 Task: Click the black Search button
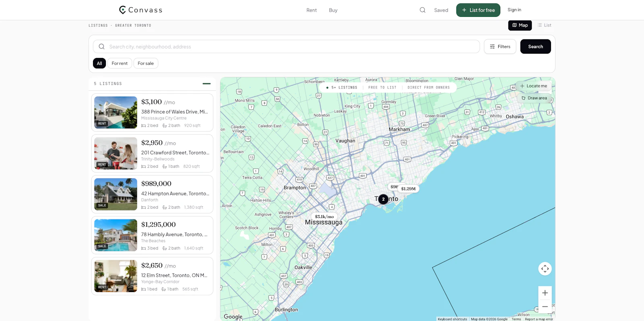[x=535, y=47]
